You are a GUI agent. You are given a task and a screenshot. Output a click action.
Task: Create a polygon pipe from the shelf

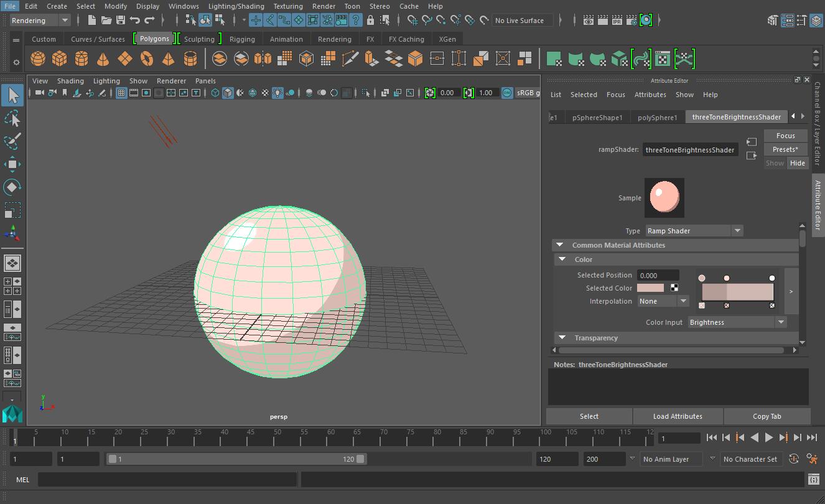[x=190, y=59]
